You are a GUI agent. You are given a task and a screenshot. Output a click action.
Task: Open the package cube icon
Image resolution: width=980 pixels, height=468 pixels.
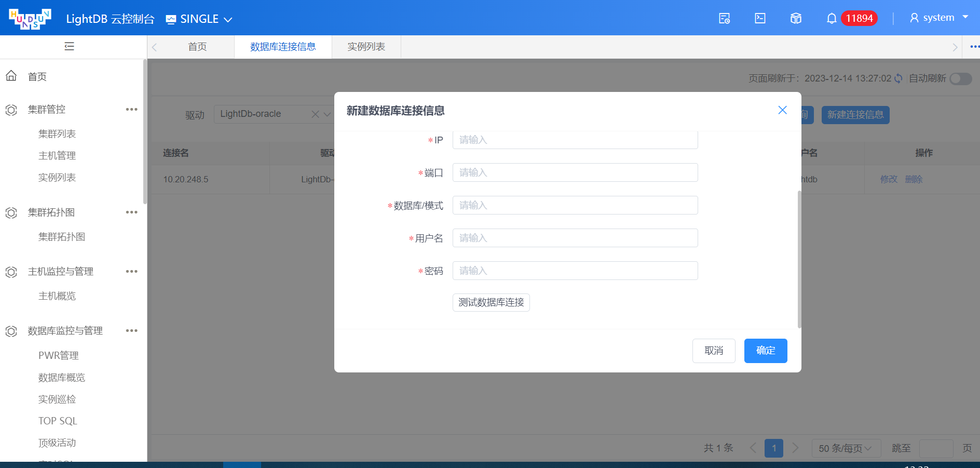pos(796,19)
